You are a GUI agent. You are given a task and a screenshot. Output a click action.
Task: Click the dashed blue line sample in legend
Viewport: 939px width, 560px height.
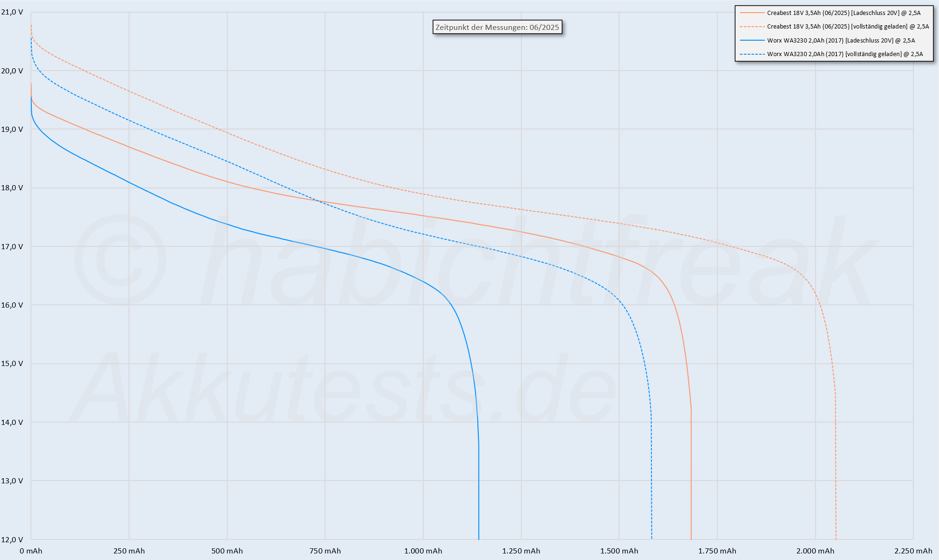pos(752,54)
